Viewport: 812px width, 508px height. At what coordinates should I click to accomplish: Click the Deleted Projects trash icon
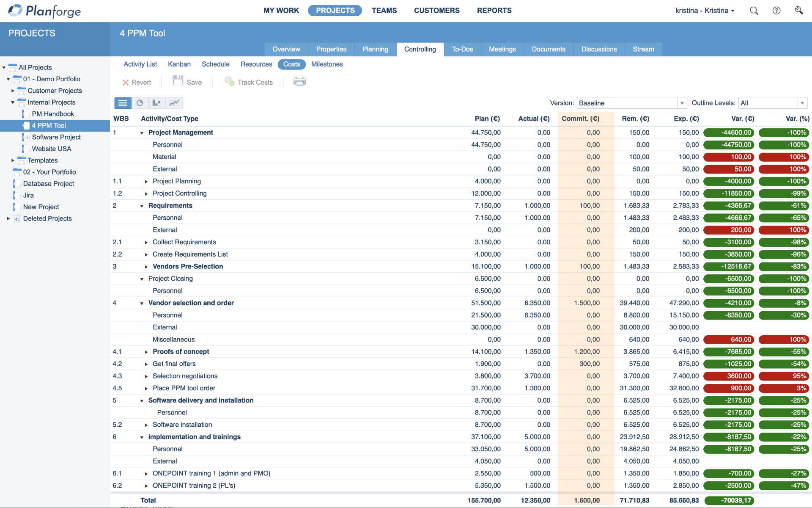(x=17, y=219)
